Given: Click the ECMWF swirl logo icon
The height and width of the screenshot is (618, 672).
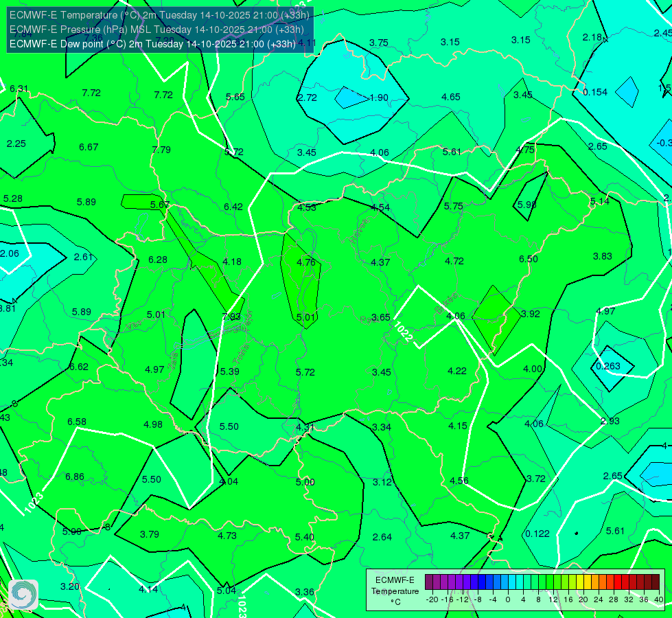Looking at the screenshot, I should click(23, 595).
